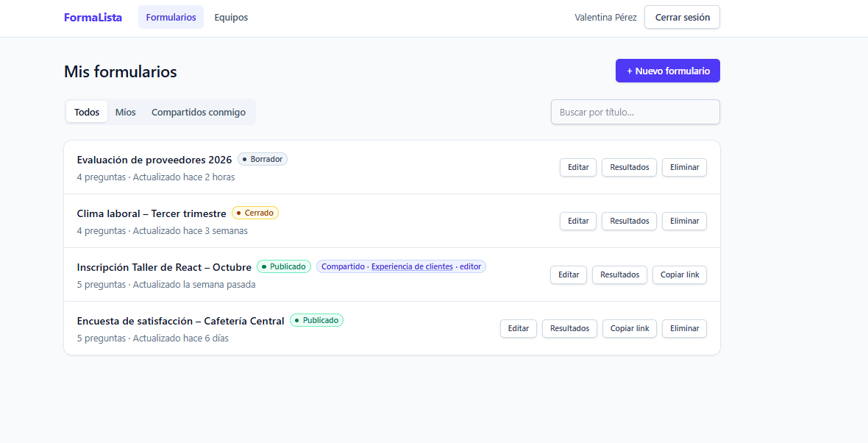
Task: Edit Inscripción Taller de React form
Action: pos(569,274)
